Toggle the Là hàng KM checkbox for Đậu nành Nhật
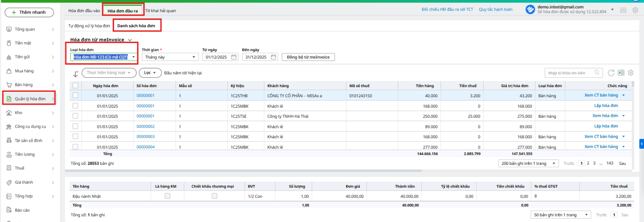The image size is (644, 222). click(167, 196)
